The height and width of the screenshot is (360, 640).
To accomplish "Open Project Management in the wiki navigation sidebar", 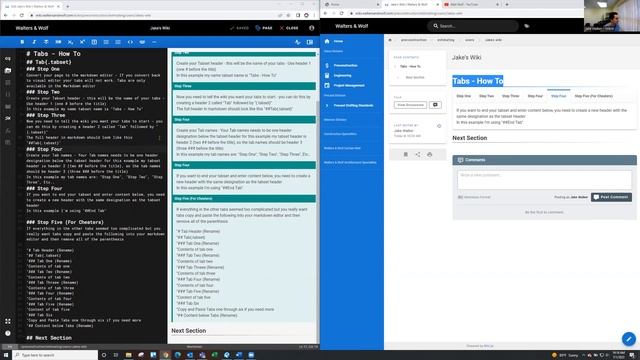I will 349,85.
